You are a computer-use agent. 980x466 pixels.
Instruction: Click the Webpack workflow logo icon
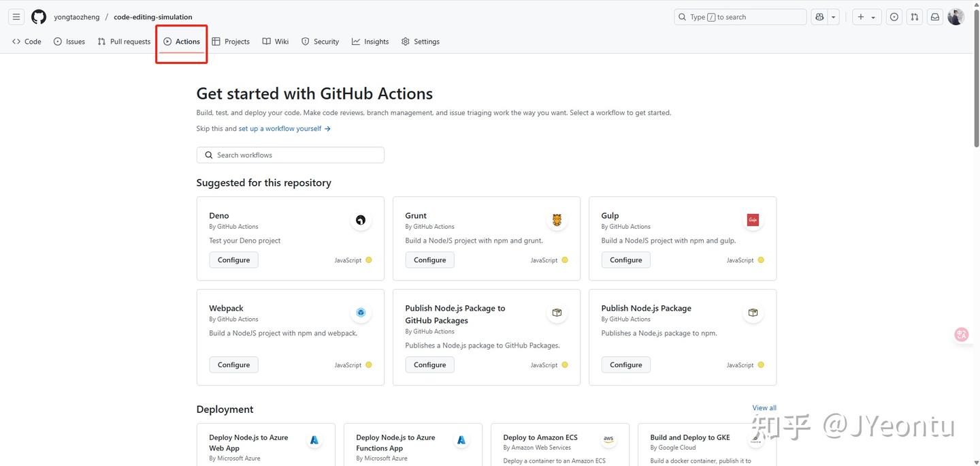tap(361, 313)
